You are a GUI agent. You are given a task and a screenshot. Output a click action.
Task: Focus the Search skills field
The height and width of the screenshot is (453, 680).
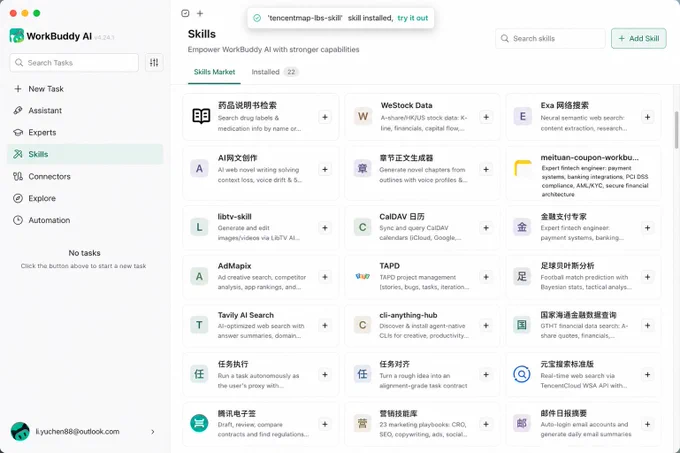[550, 39]
